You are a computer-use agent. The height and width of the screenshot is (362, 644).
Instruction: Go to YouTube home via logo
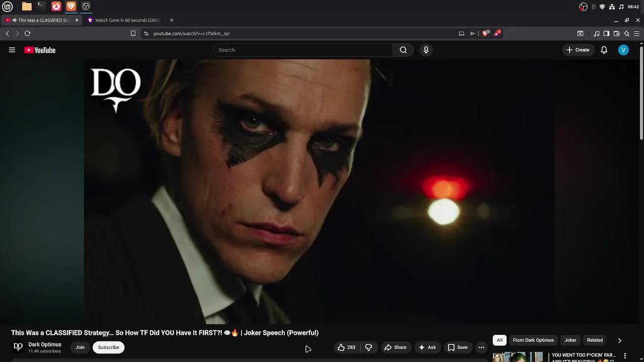coord(40,50)
